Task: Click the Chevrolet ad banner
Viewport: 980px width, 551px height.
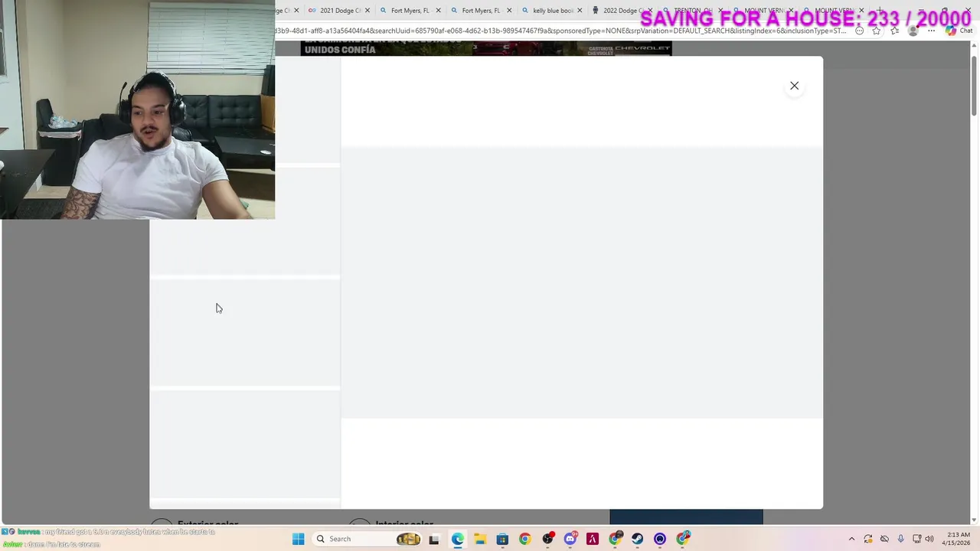Action: tap(486, 48)
